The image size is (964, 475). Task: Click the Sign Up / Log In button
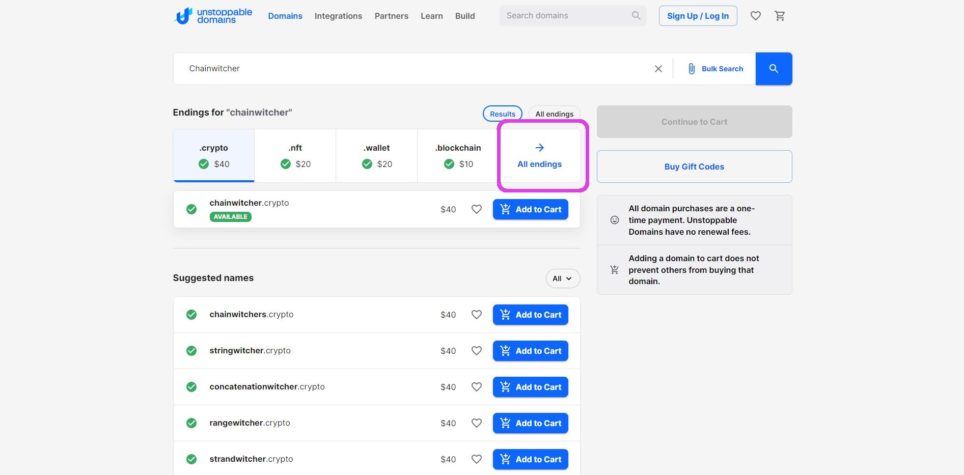[x=697, y=16]
